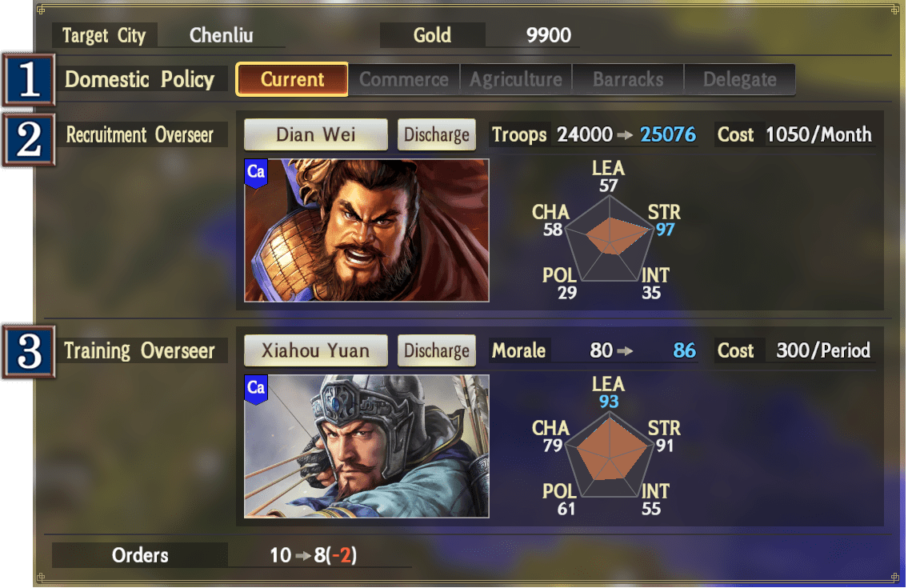Click the number 2 marker badge
This screenshot has height=588, width=920.
(29, 140)
